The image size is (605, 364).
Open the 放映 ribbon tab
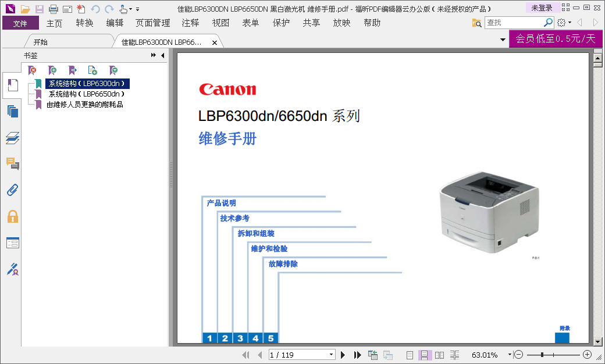pyautogui.click(x=341, y=23)
